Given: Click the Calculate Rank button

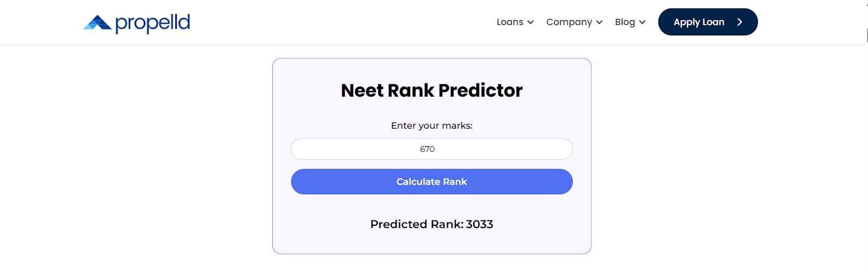Looking at the screenshot, I should [432, 182].
